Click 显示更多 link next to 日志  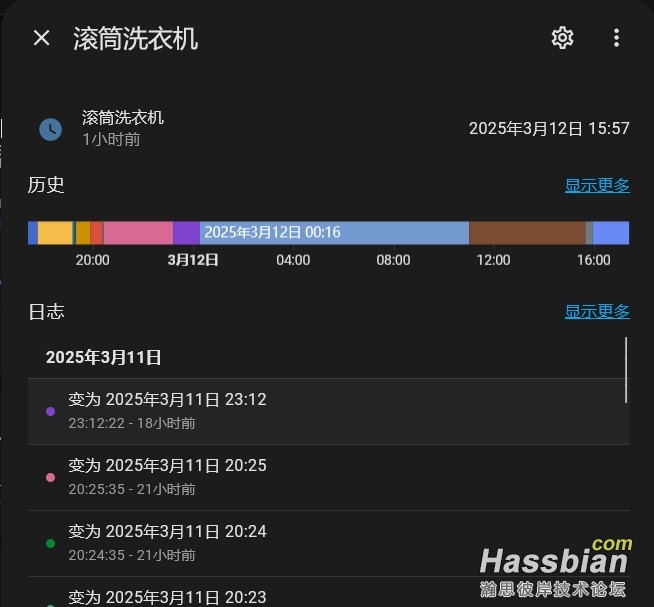597,311
